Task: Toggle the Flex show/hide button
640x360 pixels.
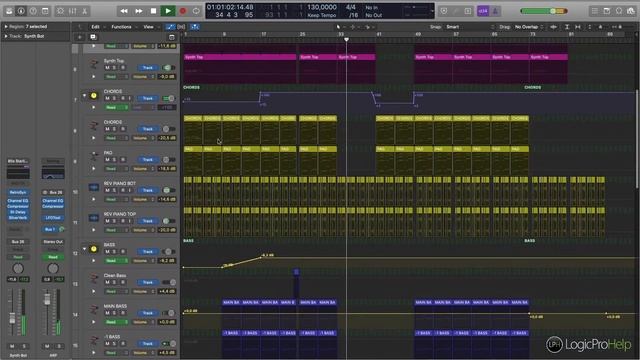Action: (x=181, y=27)
